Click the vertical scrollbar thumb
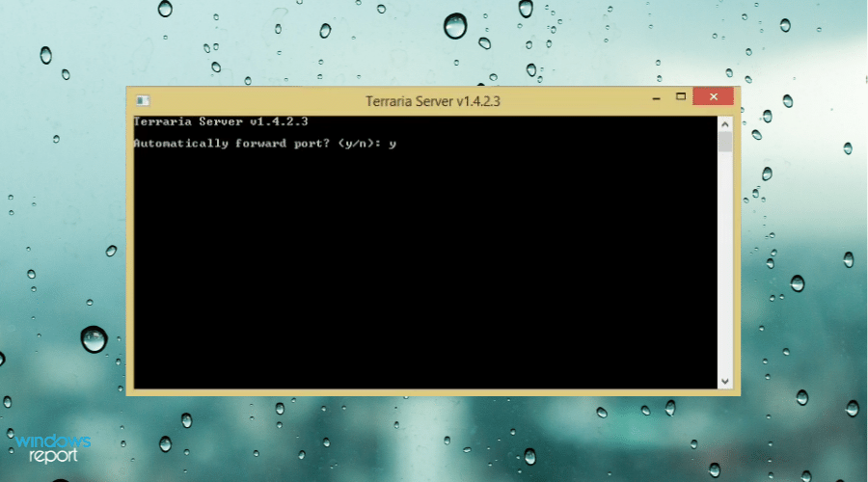 click(724, 142)
